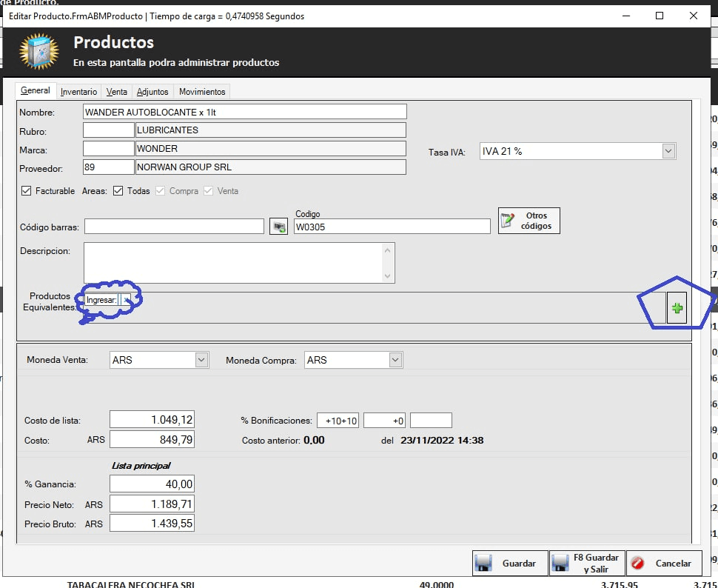The height and width of the screenshot is (588, 718).
Task: Expand the Tasa IVA dropdown
Action: pos(668,151)
